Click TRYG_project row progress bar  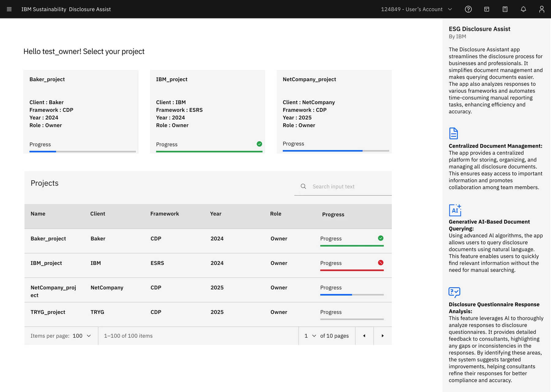tap(352, 319)
